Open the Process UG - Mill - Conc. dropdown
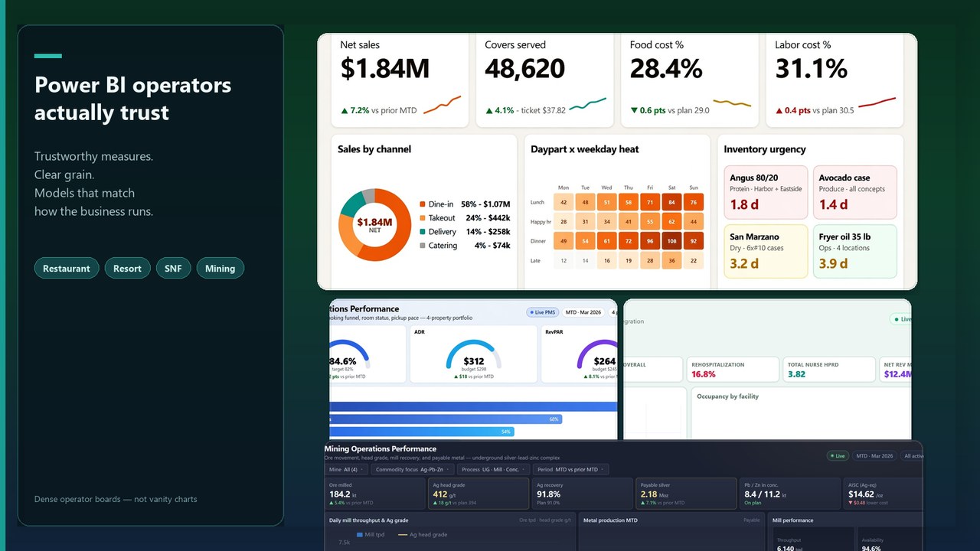 pos(494,469)
